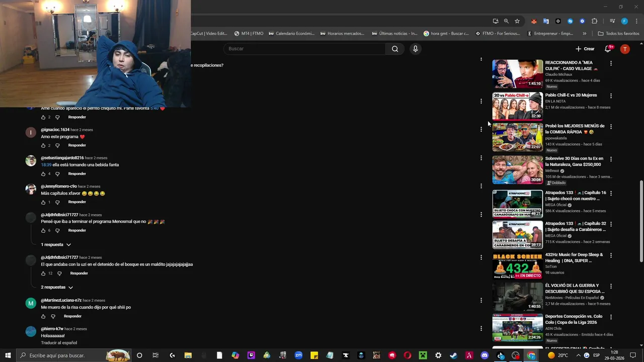Open the YouTube notifications bell
The image size is (644, 362).
tap(608, 49)
